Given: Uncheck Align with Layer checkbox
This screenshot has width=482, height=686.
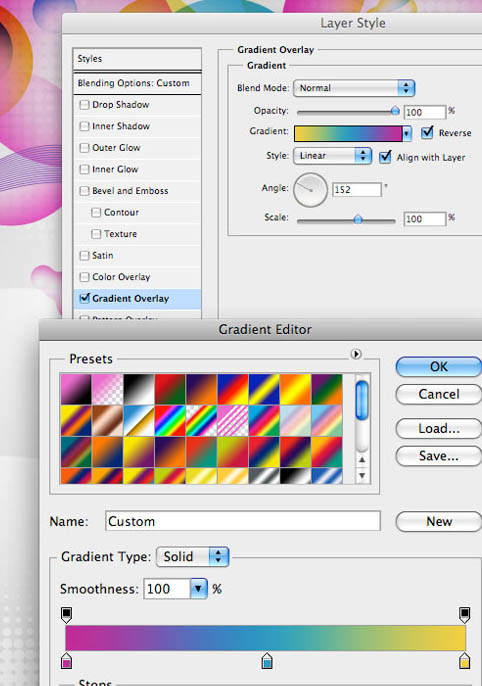Looking at the screenshot, I should coord(385,157).
